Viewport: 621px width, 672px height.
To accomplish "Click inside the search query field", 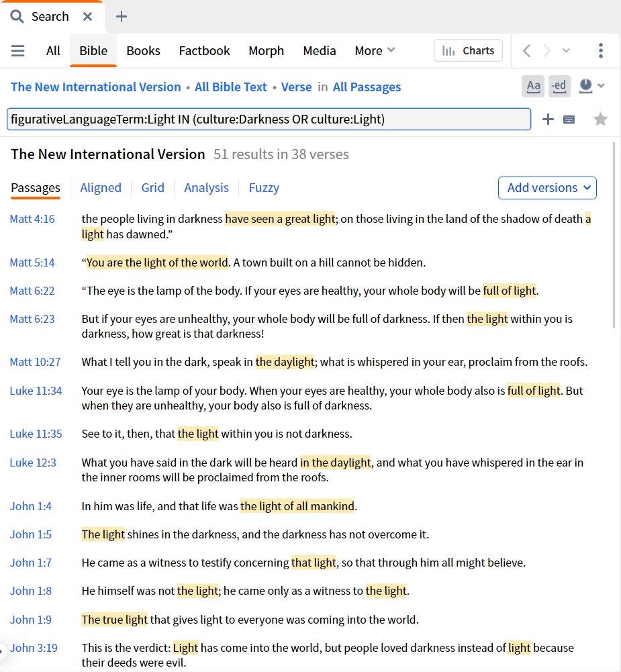I will point(269,119).
